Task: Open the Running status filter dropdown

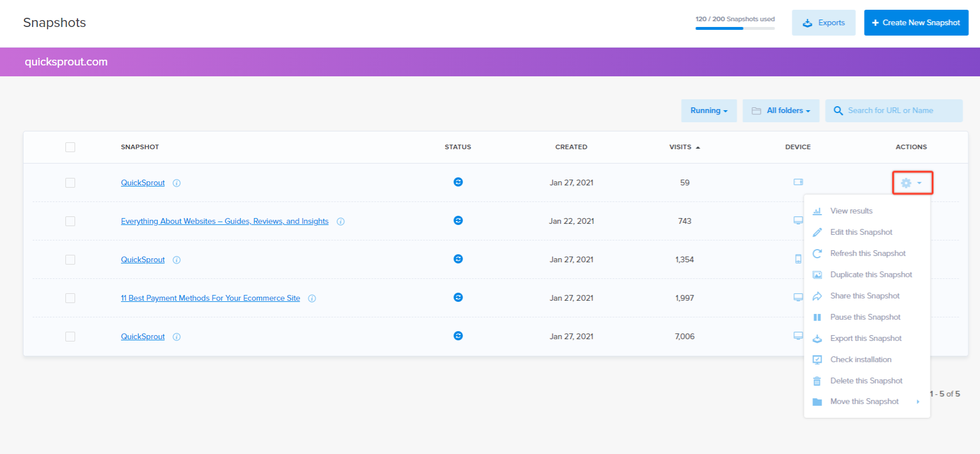Action: pyautogui.click(x=709, y=111)
